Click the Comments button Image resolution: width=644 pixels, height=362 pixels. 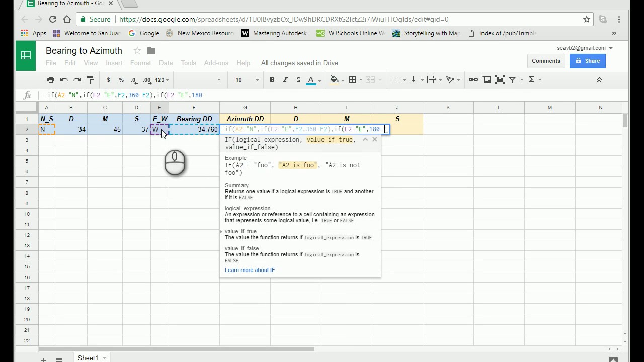click(546, 61)
